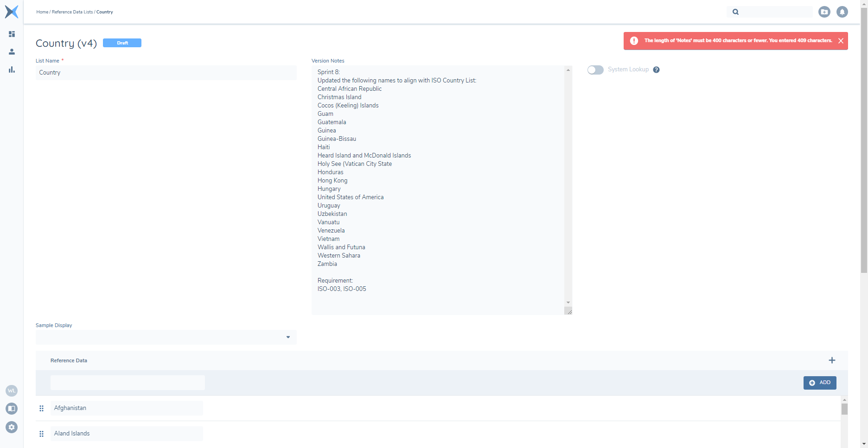The width and height of the screenshot is (868, 448).
Task: Expand the Reference Data section with plus
Action: coord(832,360)
